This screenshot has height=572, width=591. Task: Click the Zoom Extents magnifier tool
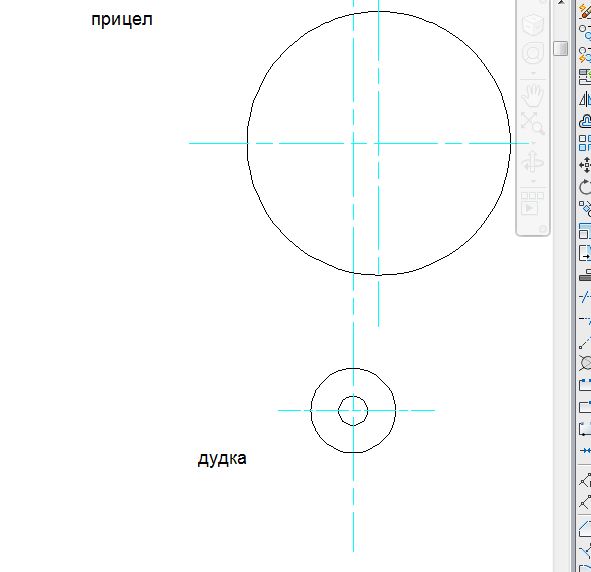533,123
